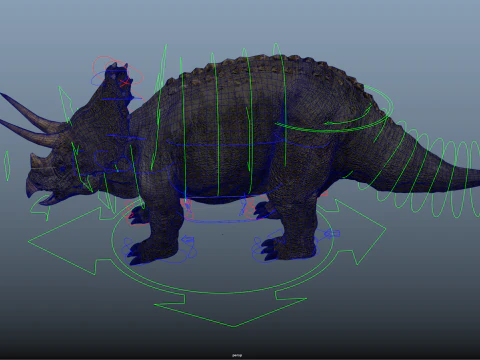The width and height of the screenshot is (480, 360).
Task: Click the persp camera label below the viewport
Action: click(237, 355)
